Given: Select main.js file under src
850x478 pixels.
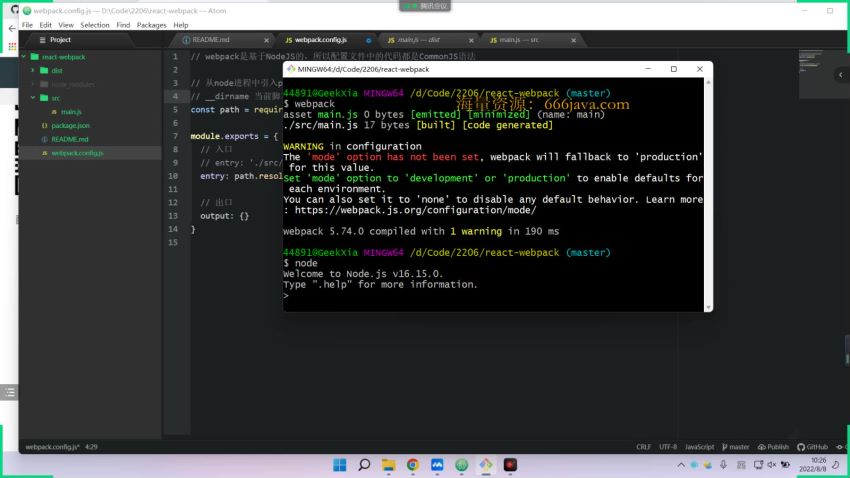Looking at the screenshot, I should click(x=71, y=112).
